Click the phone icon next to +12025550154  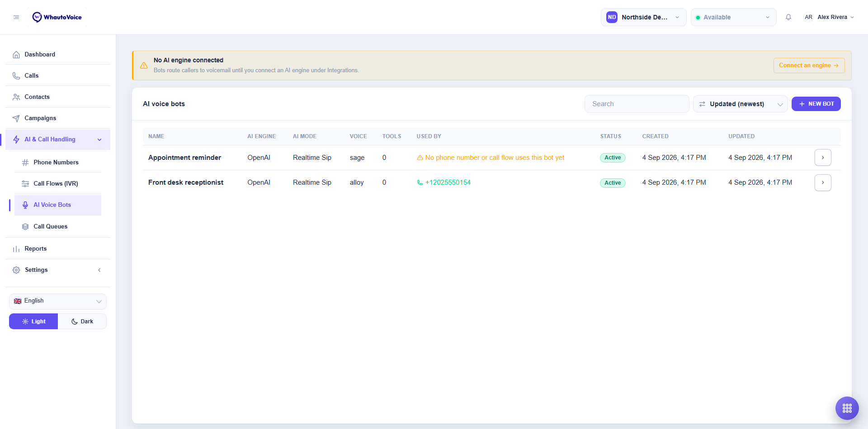point(420,182)
